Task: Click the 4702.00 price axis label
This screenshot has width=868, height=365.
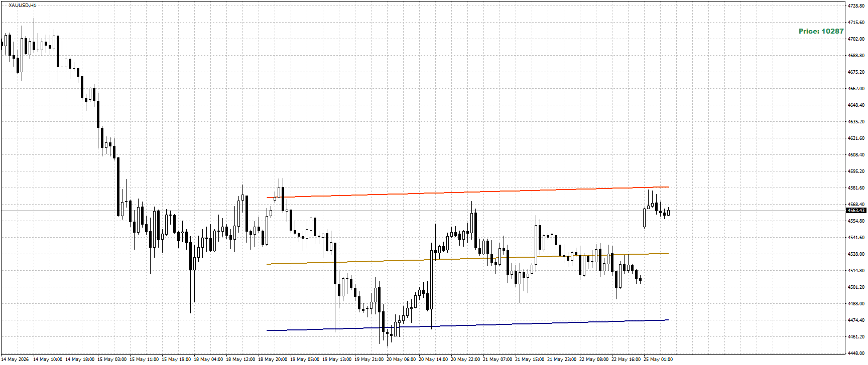Action: [x=855, y=39]
